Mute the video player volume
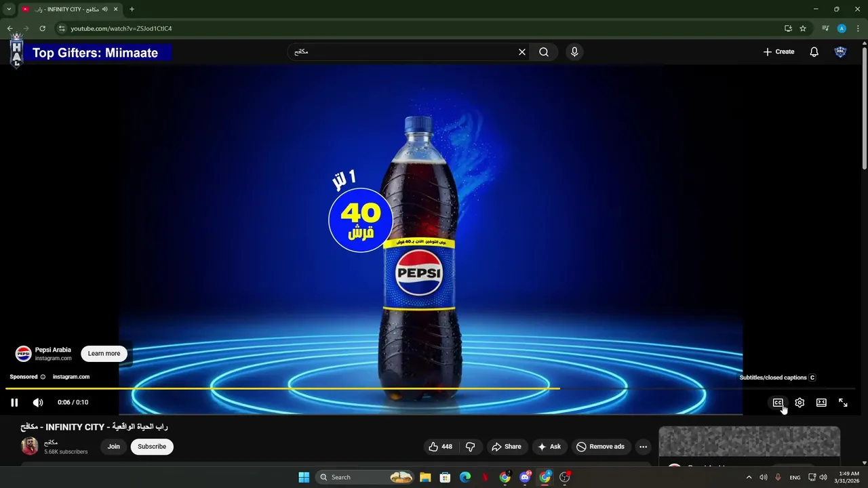 point(38,403)
